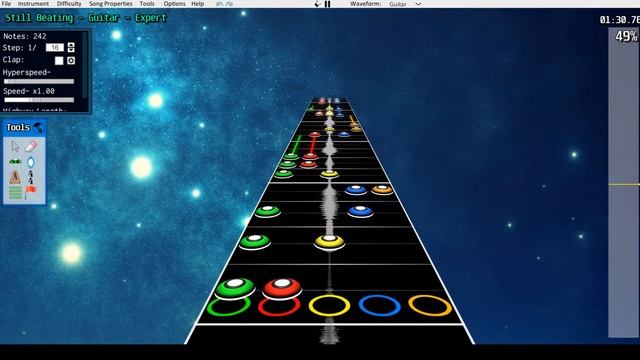Viewport: 640px width, 360px height.
Task: Increase Step with the up arrow
Action: 71,45
